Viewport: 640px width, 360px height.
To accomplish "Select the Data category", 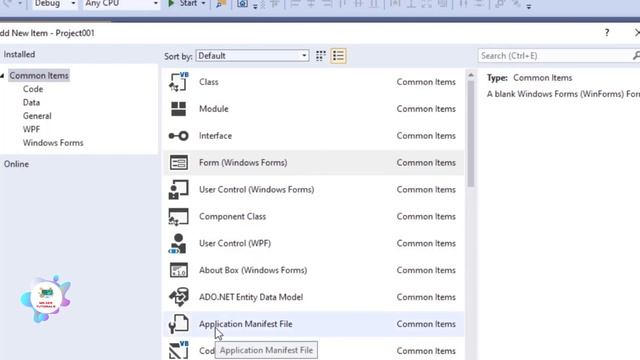I will 31,102.
